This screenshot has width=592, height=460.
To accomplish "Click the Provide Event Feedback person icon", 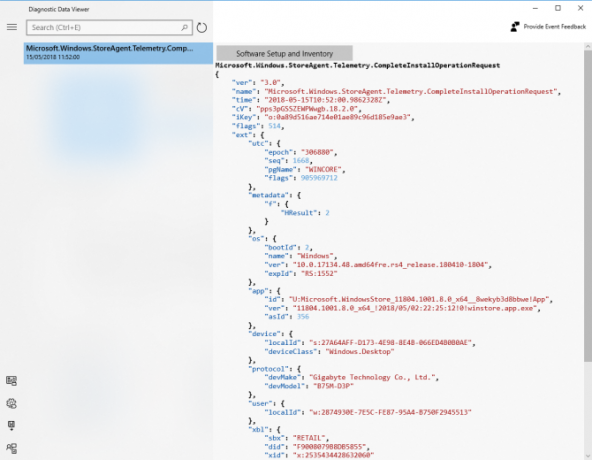I will coord(515,27).
